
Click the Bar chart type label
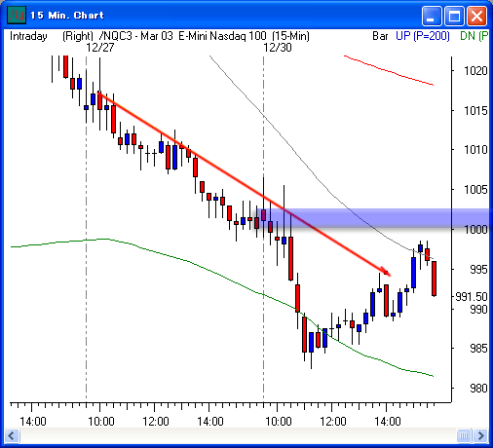coord(380,36)
